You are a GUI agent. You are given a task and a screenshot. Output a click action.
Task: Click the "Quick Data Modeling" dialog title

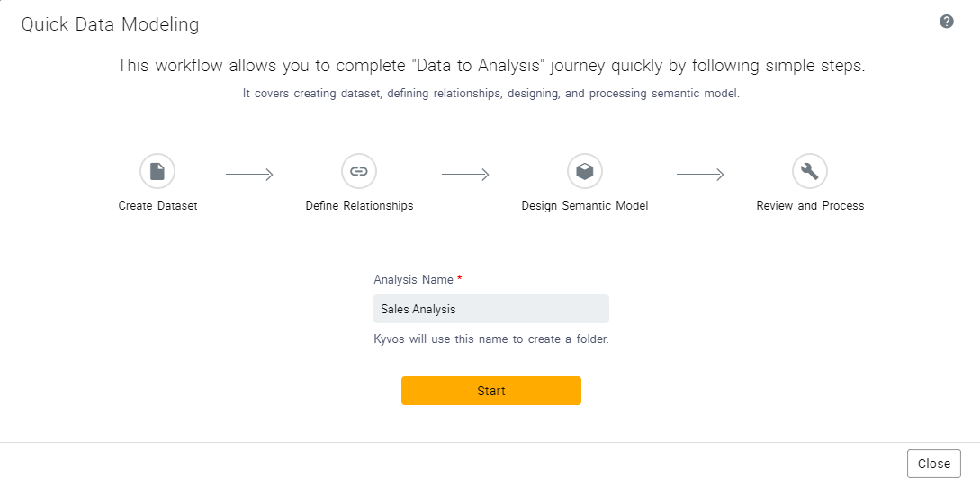coord(110,25)
